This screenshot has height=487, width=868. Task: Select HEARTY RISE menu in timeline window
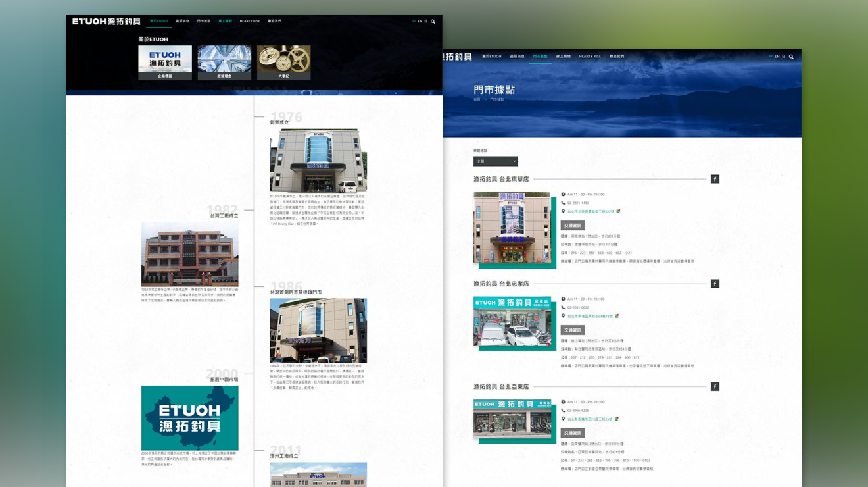point(250,21)
